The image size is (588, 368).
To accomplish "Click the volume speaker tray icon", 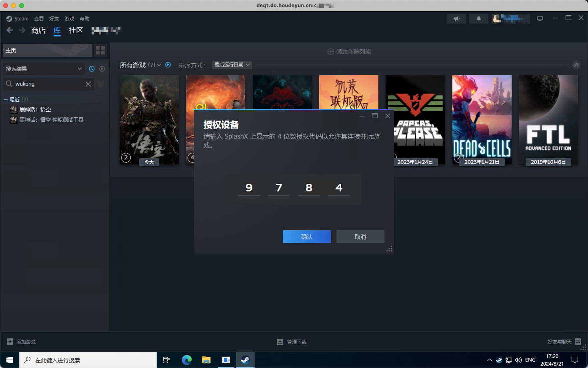I will click(x=518, y=360).
